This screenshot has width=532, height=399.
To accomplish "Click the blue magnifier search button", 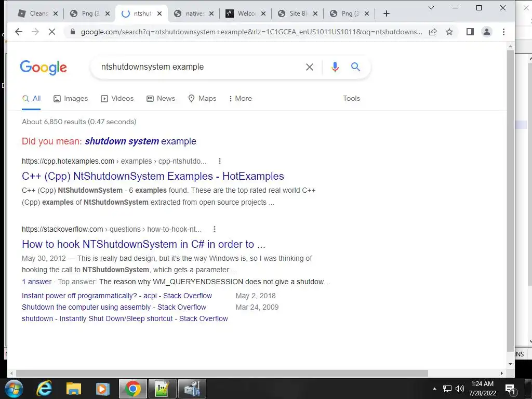I will coord(355,67).
